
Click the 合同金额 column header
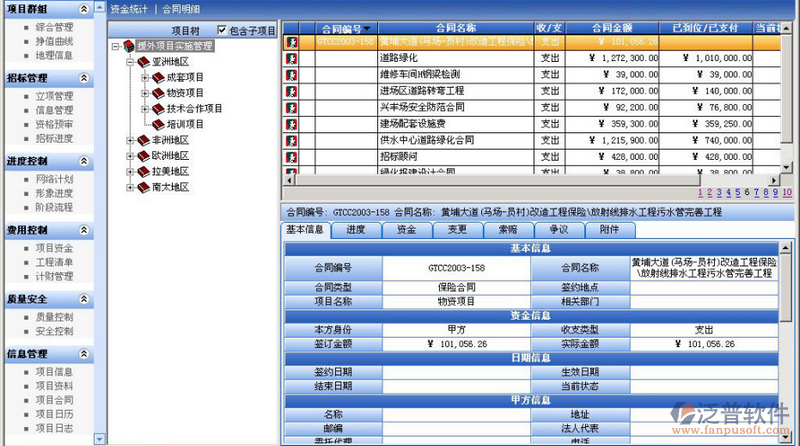(612, 29)
